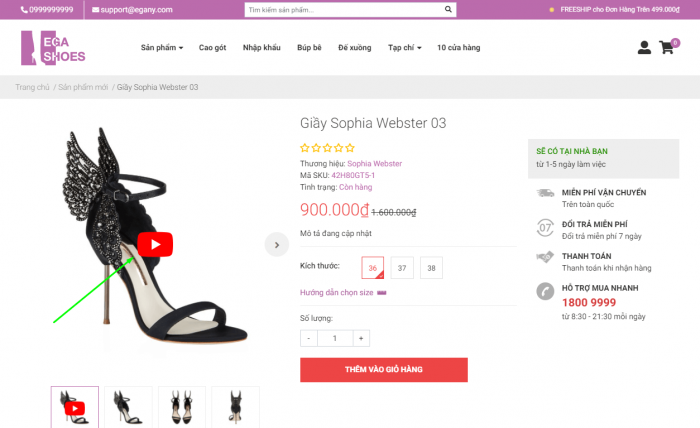Select size 36
700x428 pixels.
(x=372, y=268)
